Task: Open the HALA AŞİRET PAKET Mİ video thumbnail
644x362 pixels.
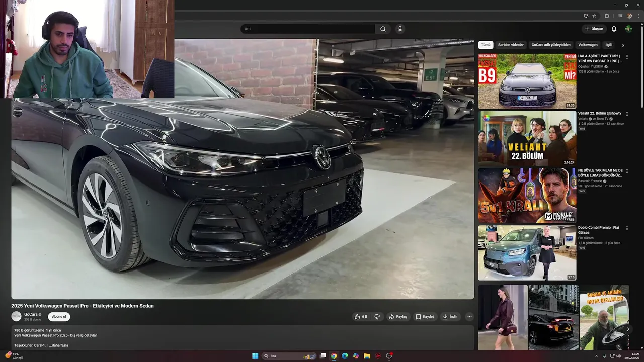Action: [527, 81]
